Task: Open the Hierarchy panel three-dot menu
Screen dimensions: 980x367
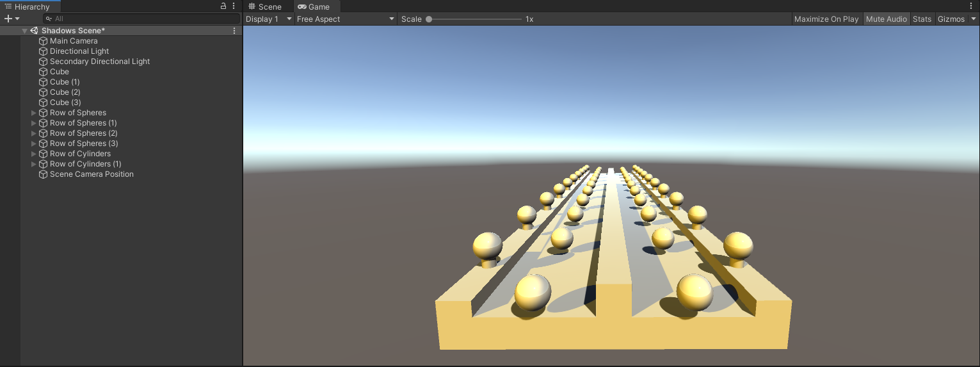Action: click(x=234, y=6)
